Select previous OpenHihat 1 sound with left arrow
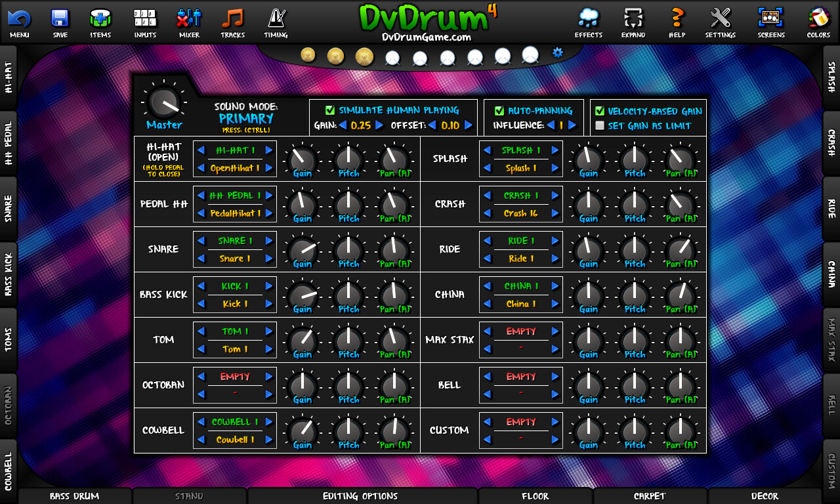 pos(201,168)
